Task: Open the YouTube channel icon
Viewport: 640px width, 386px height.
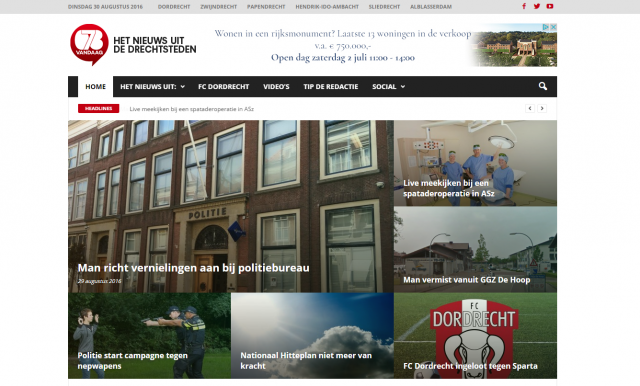Action: click(x=550, y=6)
